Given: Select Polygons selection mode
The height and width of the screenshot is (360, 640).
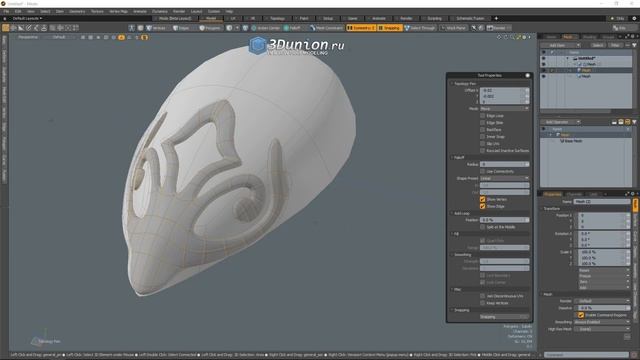Looking at the screenshot, I should click(210, 28).
